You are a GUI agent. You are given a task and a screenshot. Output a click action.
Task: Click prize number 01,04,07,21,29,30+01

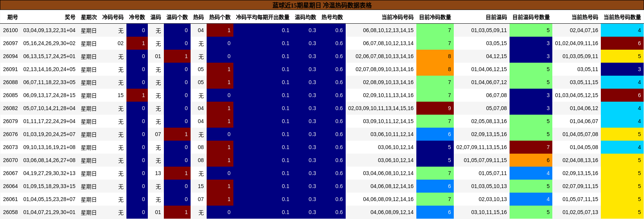pyautogui.click(x=49, y=212)
